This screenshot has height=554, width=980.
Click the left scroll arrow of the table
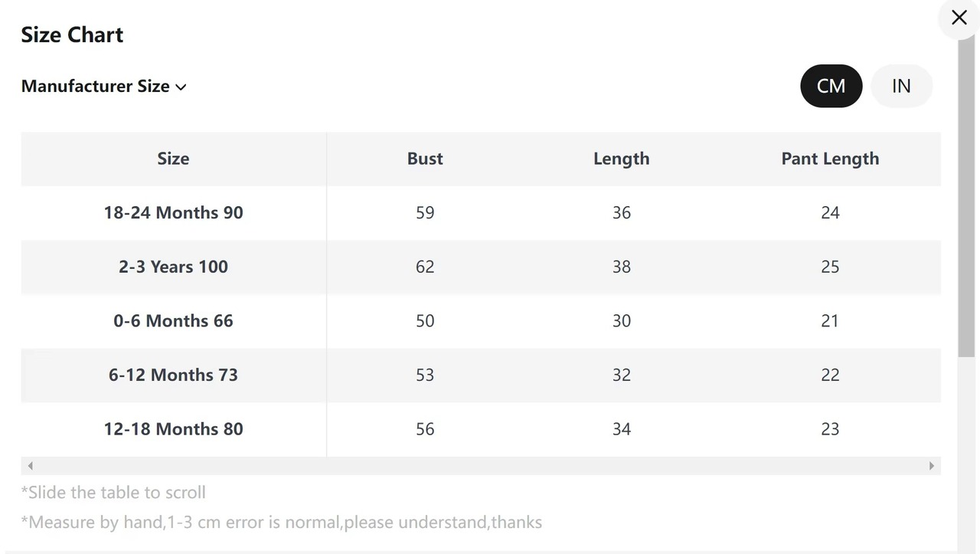click(x=30, y=466)
